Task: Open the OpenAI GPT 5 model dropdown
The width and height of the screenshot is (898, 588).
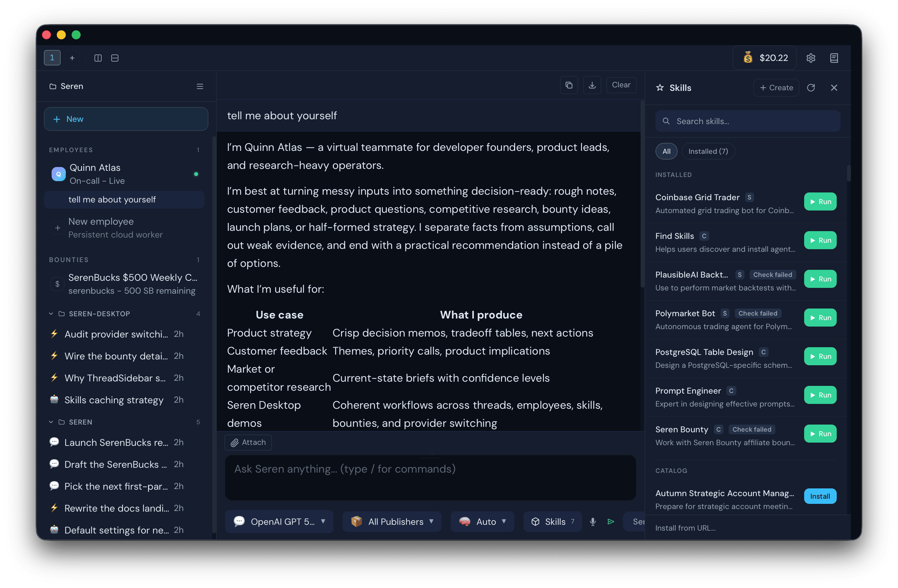Action: click(279, 521)
